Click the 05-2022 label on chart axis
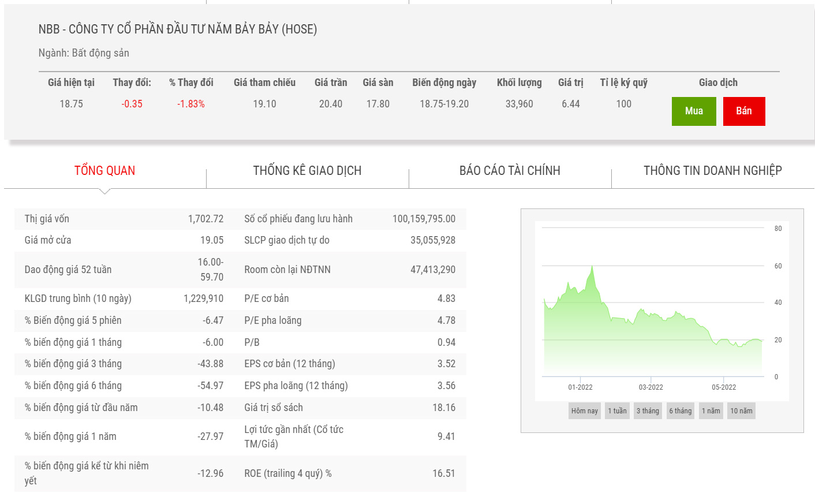815x504 pixels. 723,387
